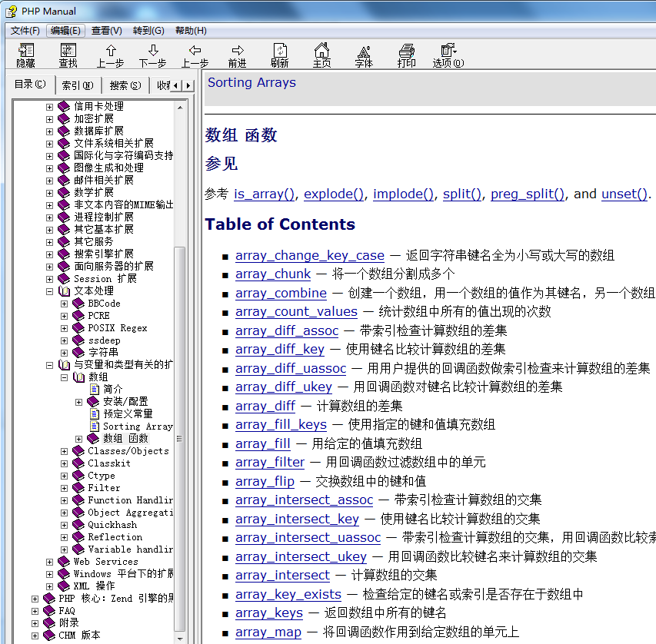Expand the Filter tree node
This screenshot has width=656, height=644.
click(64, 488)
